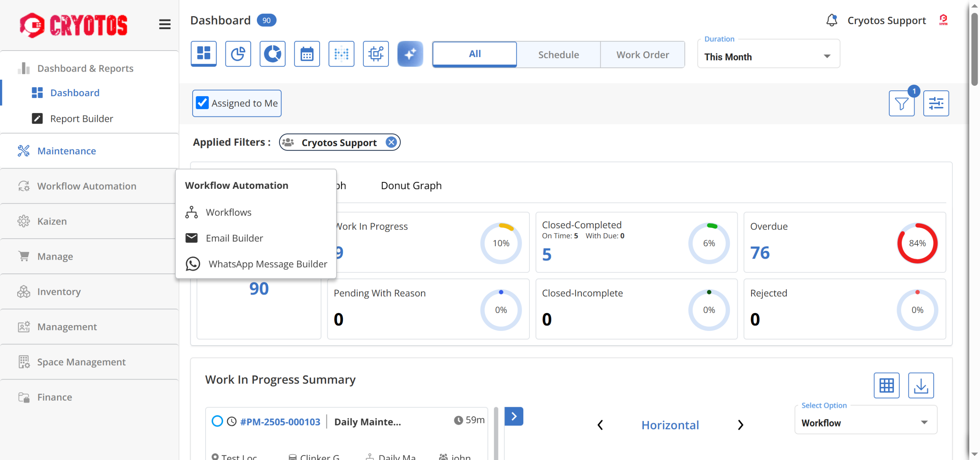Expand the Inventory sidebar section

(59, 292)
